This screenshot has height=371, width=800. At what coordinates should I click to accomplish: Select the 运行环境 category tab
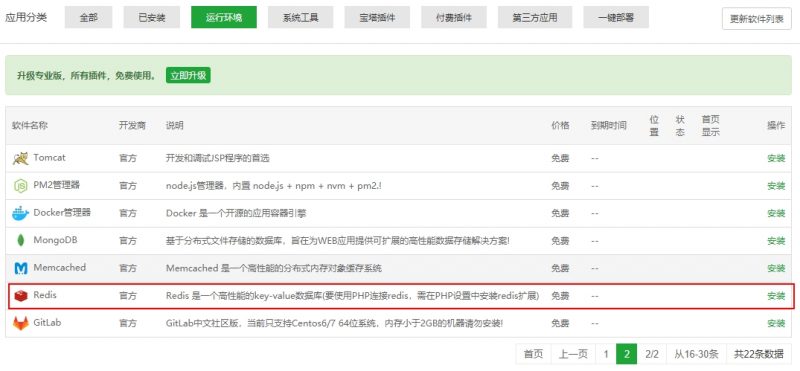tap(224, 17)
